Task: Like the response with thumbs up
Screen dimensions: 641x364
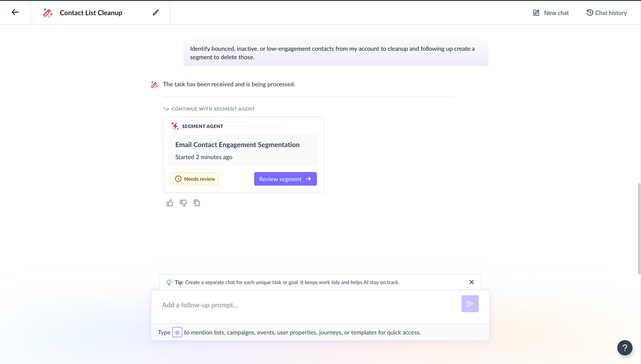Action: (x=170, y=203)
